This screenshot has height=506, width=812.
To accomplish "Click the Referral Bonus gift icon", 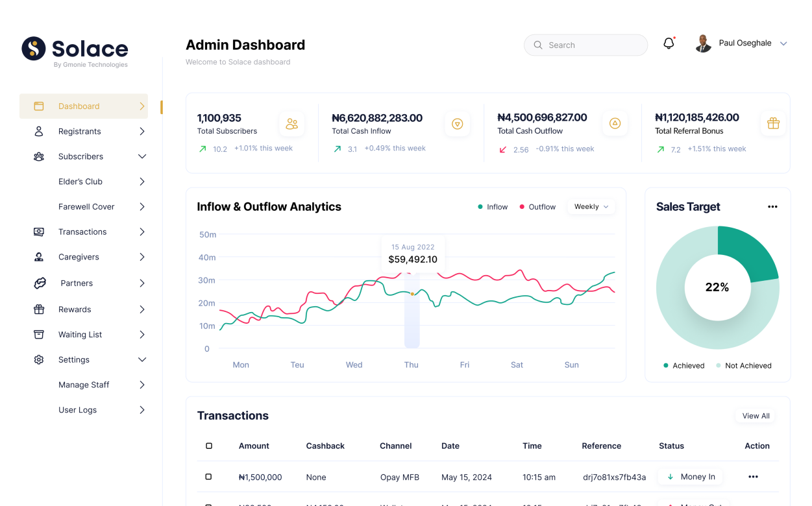I will click(773, 123).
